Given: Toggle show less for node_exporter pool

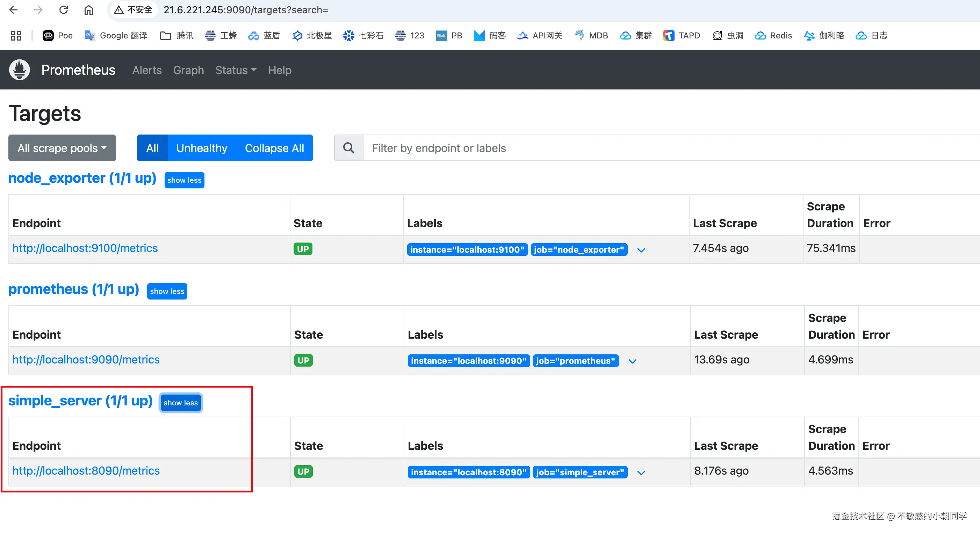Looking at the screenshot, I should pyautogui.click(x=184, y=180).
